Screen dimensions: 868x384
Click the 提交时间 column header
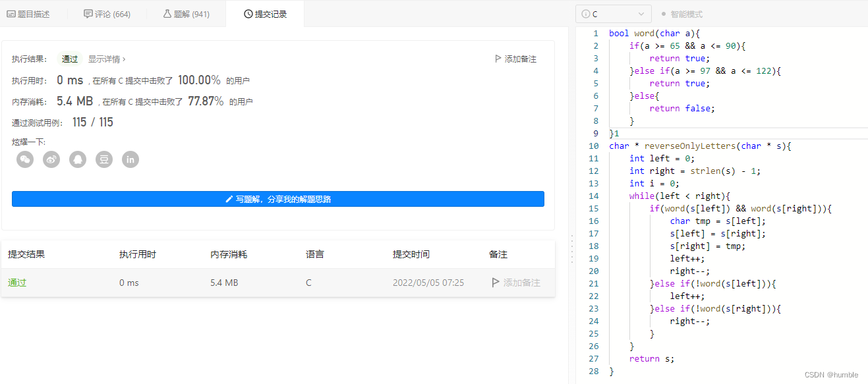(x=411, y=254)
